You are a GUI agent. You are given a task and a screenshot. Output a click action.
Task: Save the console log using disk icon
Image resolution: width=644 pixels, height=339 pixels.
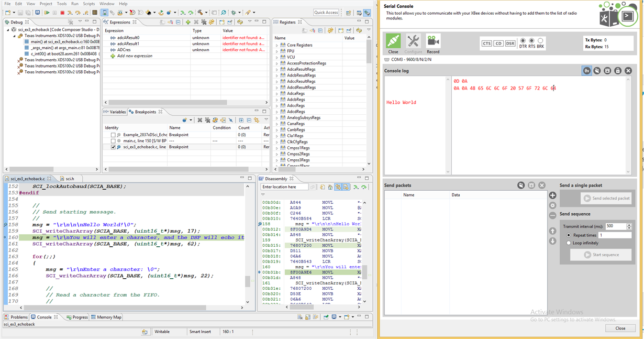click(607, 71)
